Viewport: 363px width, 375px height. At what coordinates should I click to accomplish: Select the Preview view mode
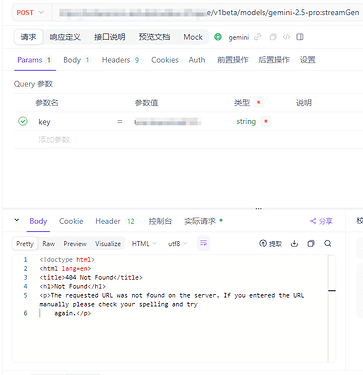click(x=75, y=244)
